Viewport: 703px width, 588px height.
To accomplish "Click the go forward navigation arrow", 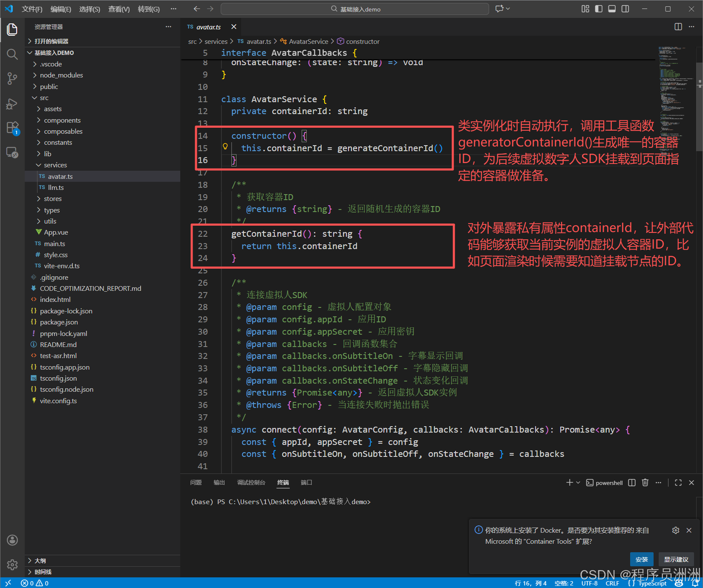I will pos(210,9).
